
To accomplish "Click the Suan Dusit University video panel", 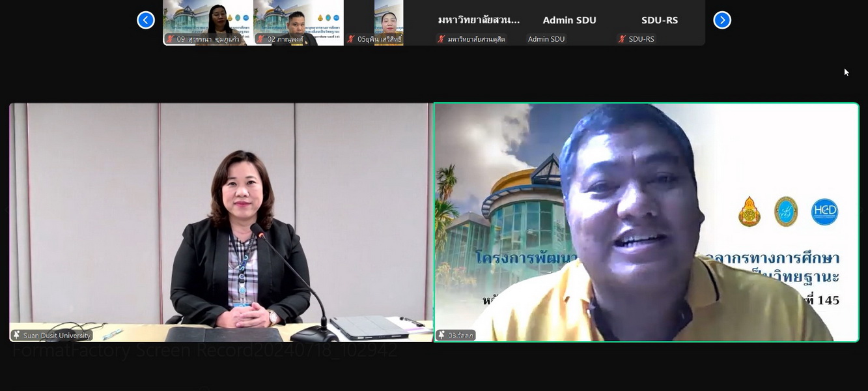I will (221, 222).
